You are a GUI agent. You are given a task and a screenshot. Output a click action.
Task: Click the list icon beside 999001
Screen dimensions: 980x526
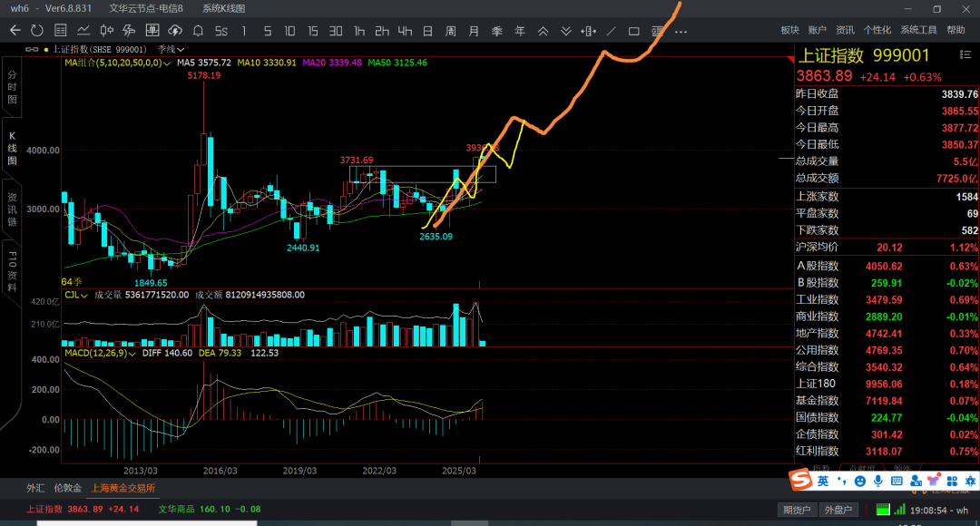[965, 55]
